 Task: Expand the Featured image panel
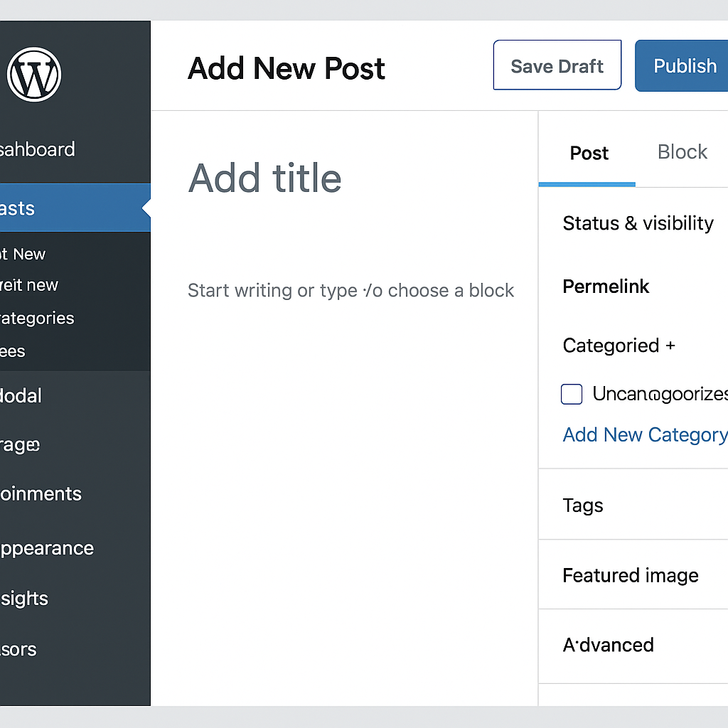click(x=630, y=575)
